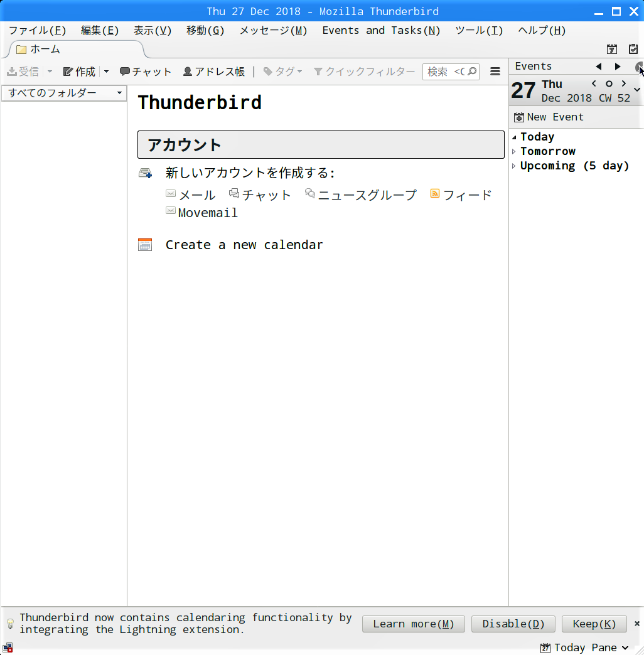Open the Tasks tab icon
Viewport: 644px width, 655px height.
pos(633,49)
